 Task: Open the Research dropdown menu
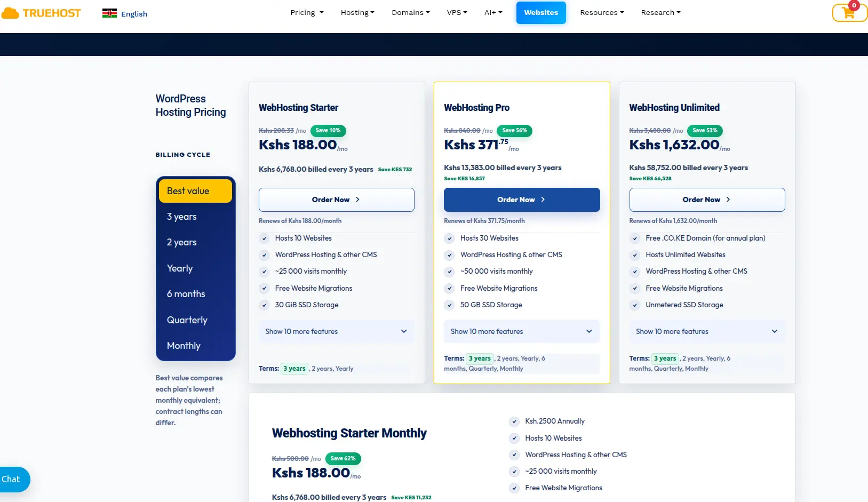tap(660, 12)
